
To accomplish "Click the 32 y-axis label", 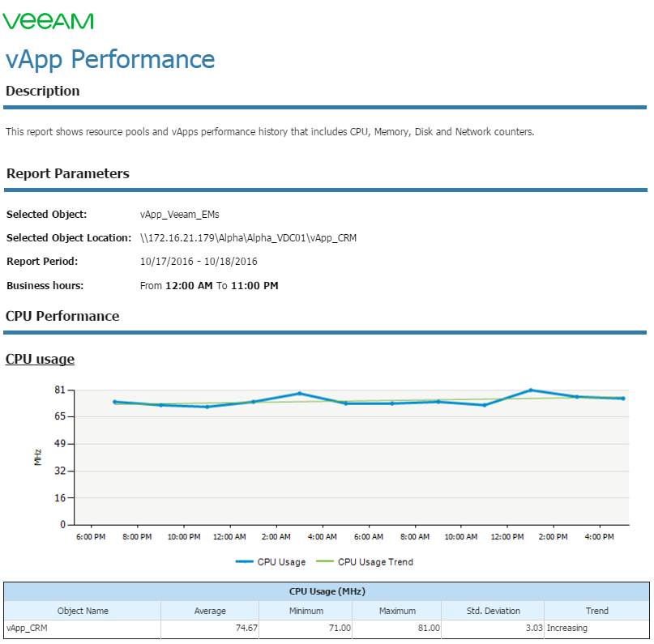I will 60,471.
